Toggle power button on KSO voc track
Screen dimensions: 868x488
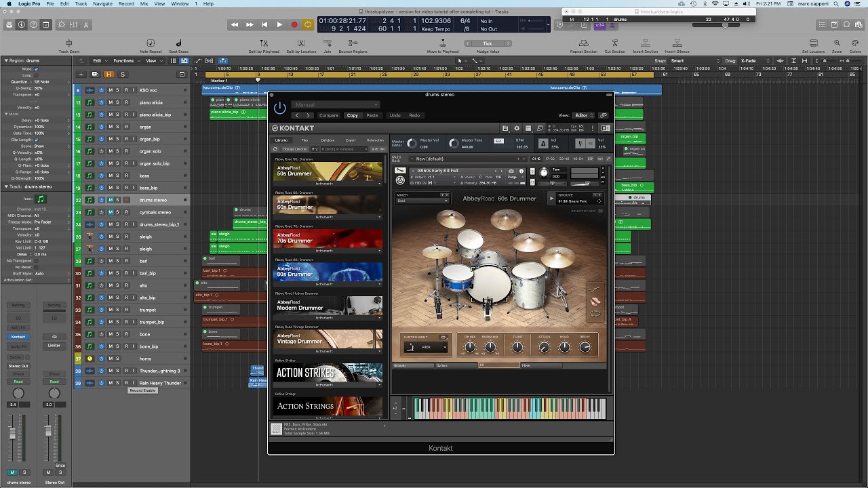coord(101,90)
